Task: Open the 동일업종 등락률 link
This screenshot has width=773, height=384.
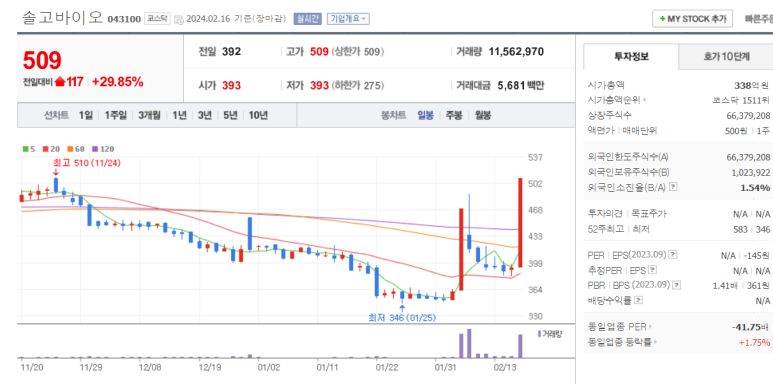Action: 623,342
